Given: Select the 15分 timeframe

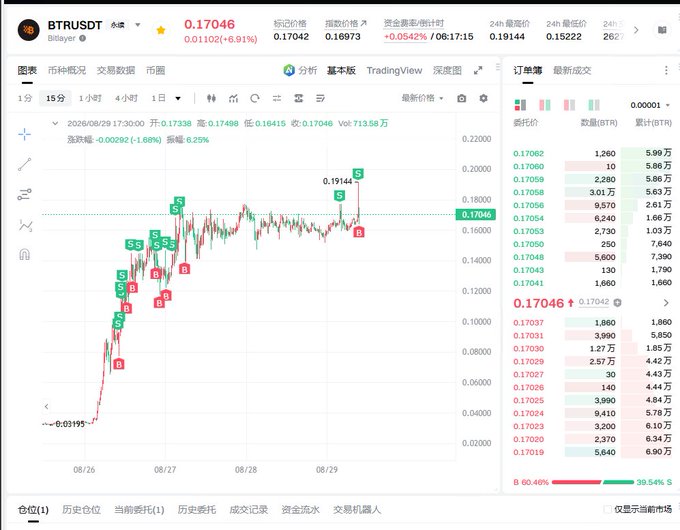Looking at the screenshot, I should click(x=56, y=98).
